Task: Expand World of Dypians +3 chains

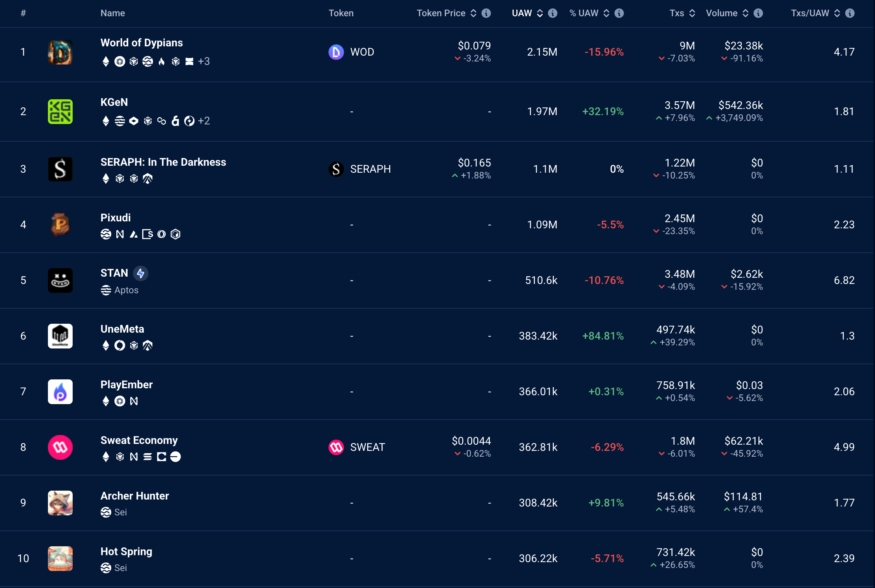Action: pyautogui.click(x=204, y=61)
